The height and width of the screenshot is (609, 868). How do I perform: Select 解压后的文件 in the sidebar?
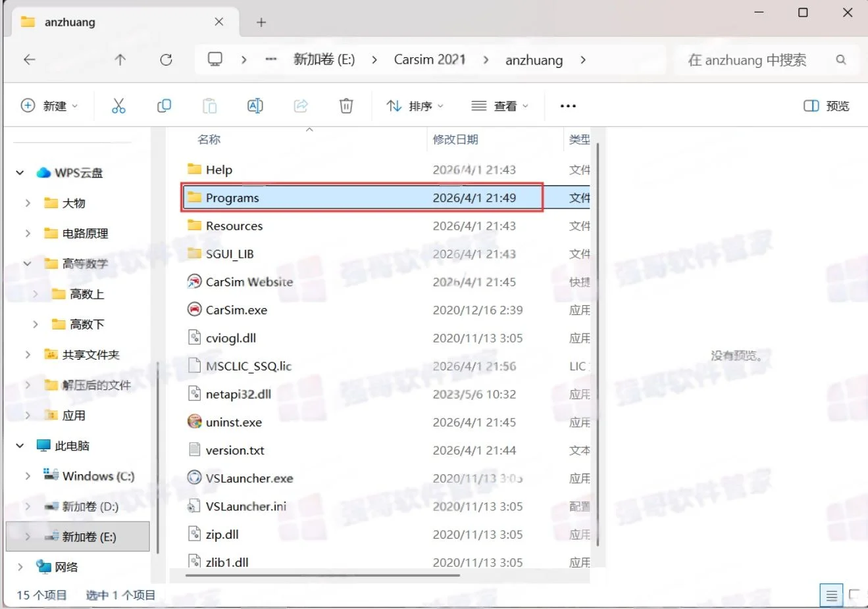(x=96, y=385)
